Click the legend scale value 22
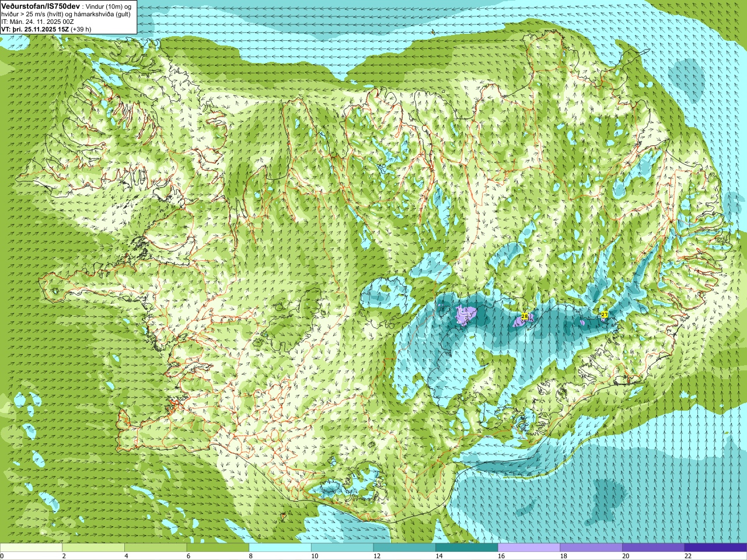The width and height of the screenshot is (747, 560). click(x=688, y=556)
